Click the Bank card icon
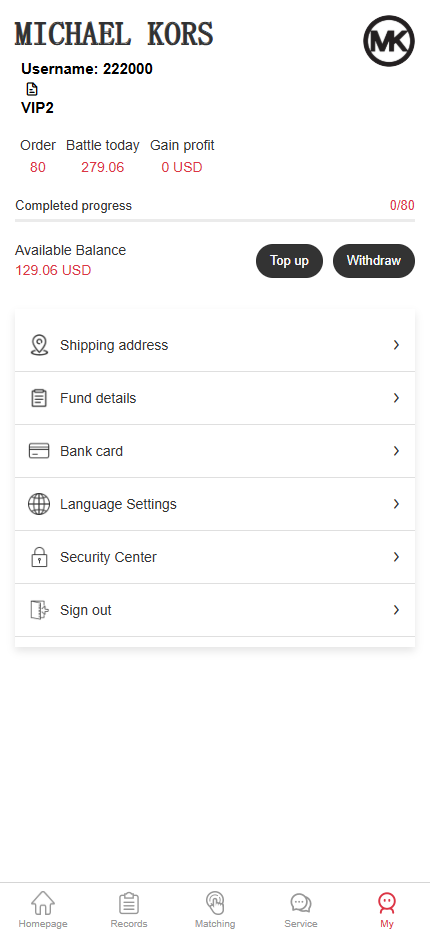This screenshot has width=430, height=932. (x=39, y=451)
